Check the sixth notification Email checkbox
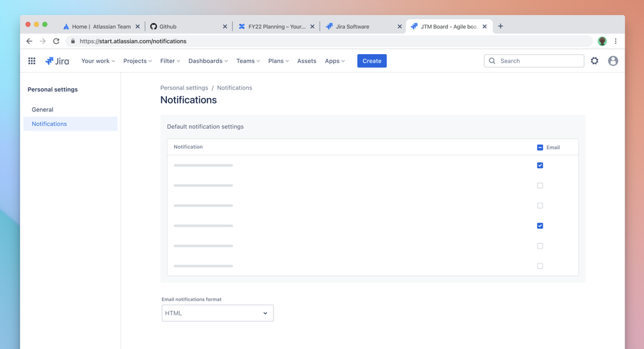This screenshot has width=644, height=349. [540, 266]
